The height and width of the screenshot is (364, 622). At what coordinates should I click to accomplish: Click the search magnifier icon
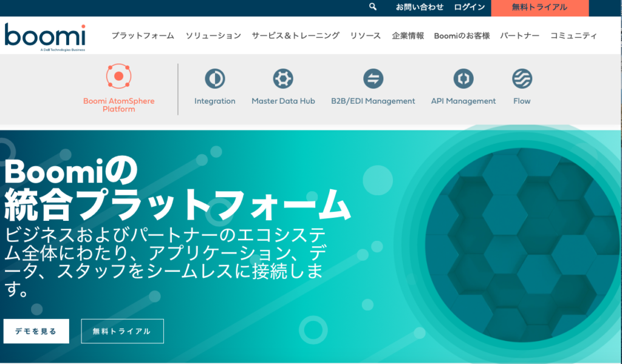[372, 7]
